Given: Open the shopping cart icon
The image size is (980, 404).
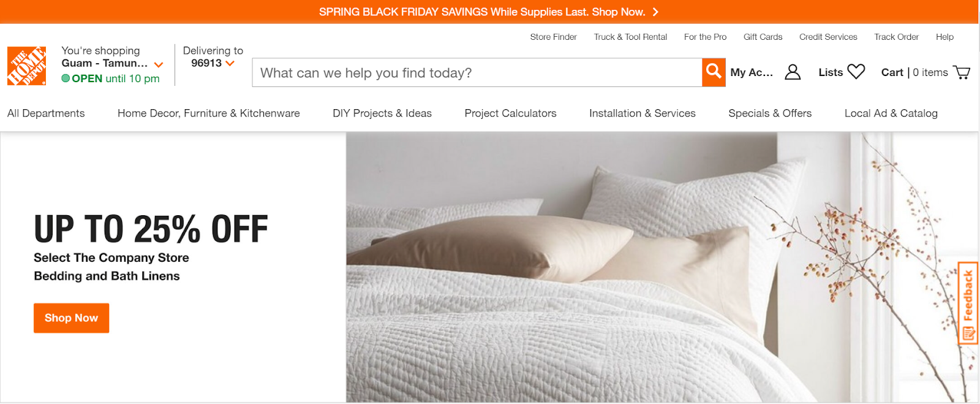Looking at the screenshot, I should (962, 72).
